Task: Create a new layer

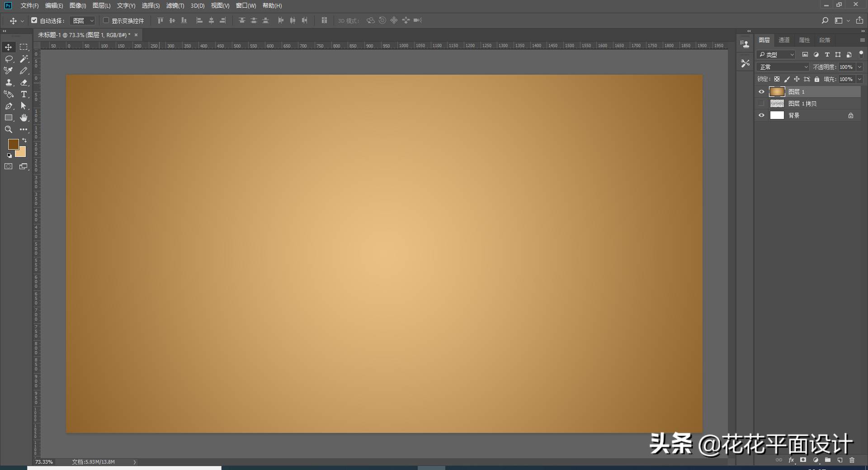Action: coord(840,460)
